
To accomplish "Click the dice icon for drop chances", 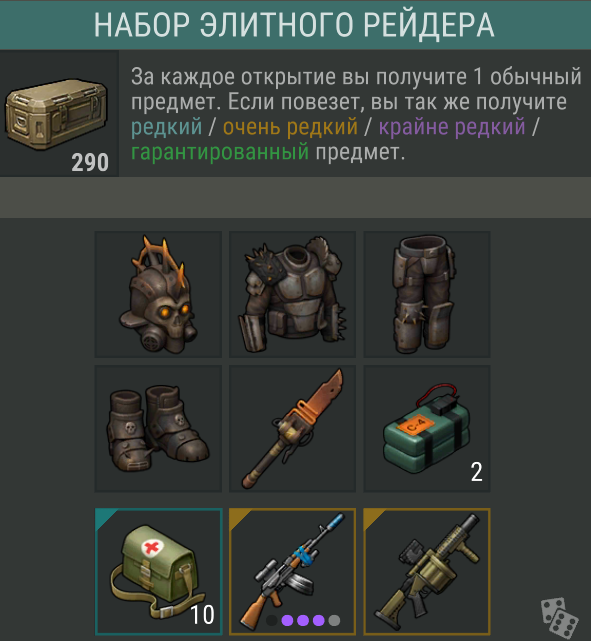I will [559, 618].
